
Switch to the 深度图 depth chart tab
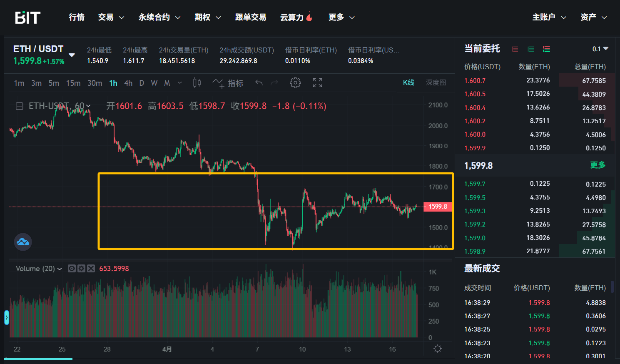(x=436, y=83)
